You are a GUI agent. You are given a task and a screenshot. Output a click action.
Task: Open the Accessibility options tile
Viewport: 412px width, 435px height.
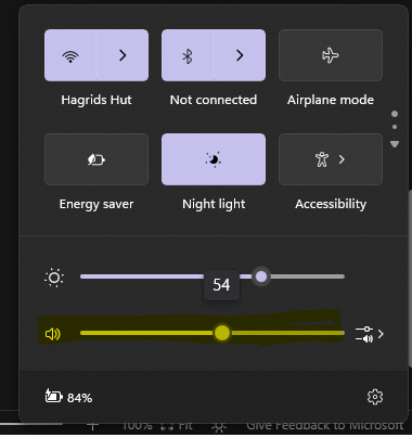pos(331,159)
